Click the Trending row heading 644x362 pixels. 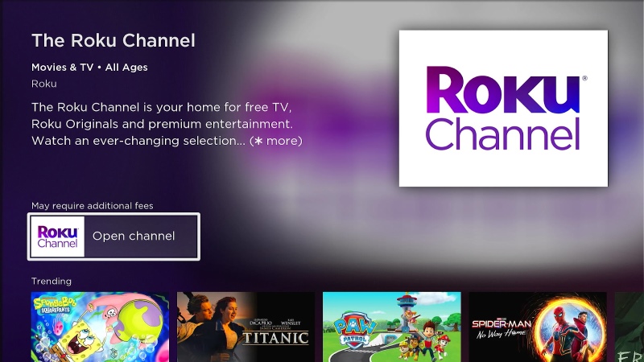[52, 281]
